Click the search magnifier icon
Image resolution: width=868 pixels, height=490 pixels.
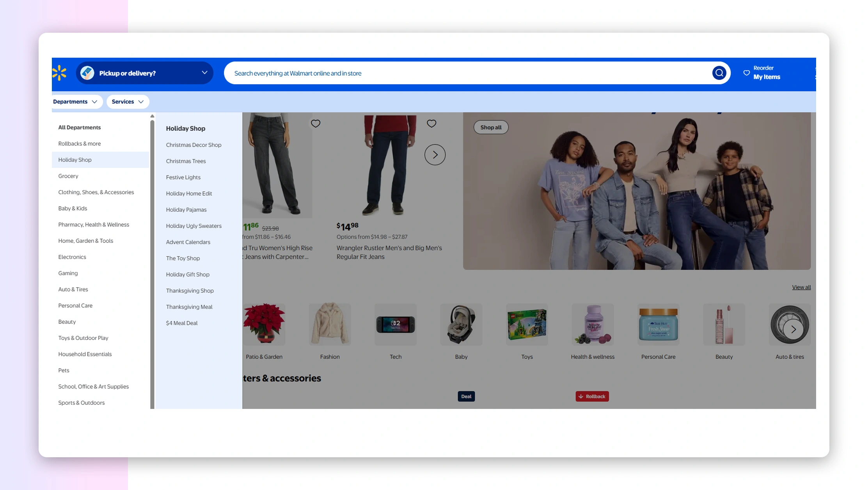coord(719,73)
